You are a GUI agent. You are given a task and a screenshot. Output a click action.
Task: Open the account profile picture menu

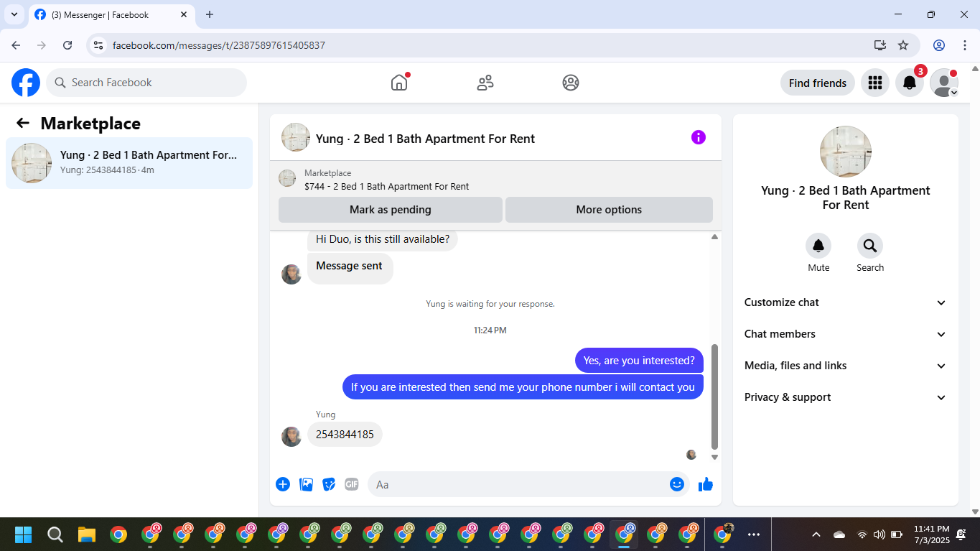944,83
